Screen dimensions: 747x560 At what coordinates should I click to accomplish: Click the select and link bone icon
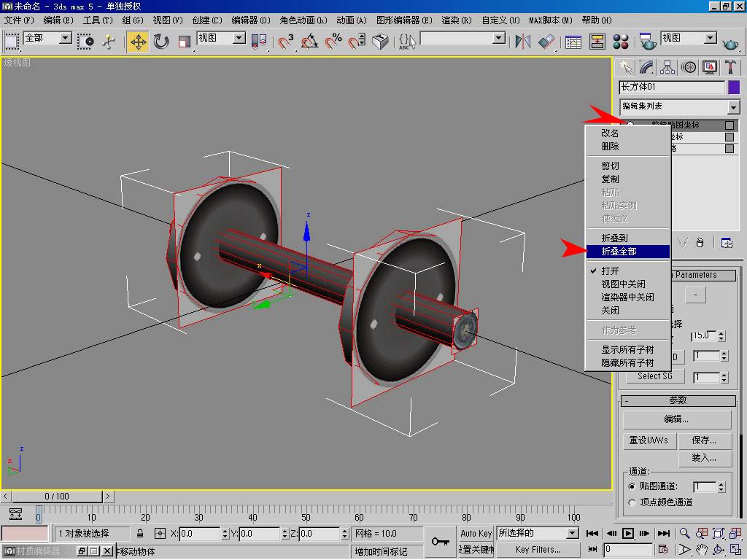click(109, 42)
